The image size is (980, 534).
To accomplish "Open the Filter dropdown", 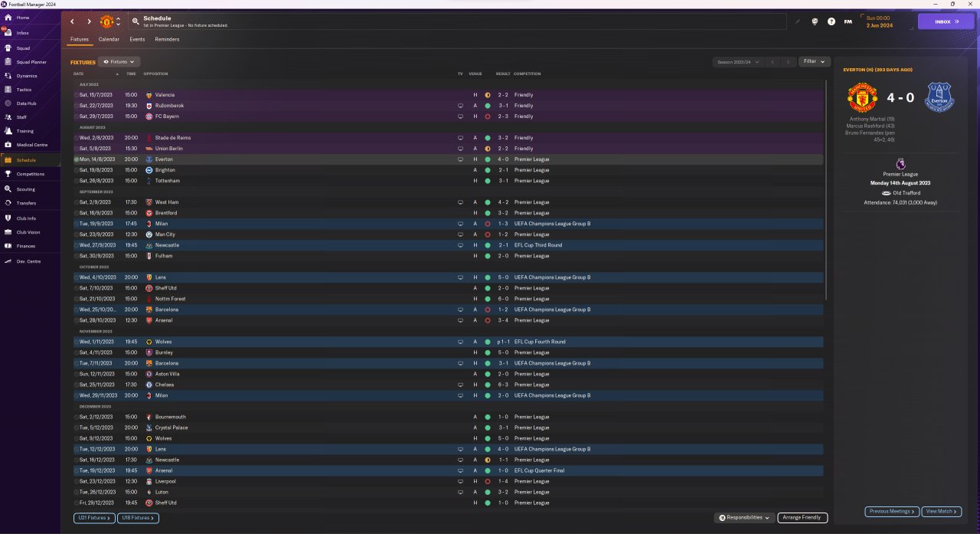I will click(814, 61).
